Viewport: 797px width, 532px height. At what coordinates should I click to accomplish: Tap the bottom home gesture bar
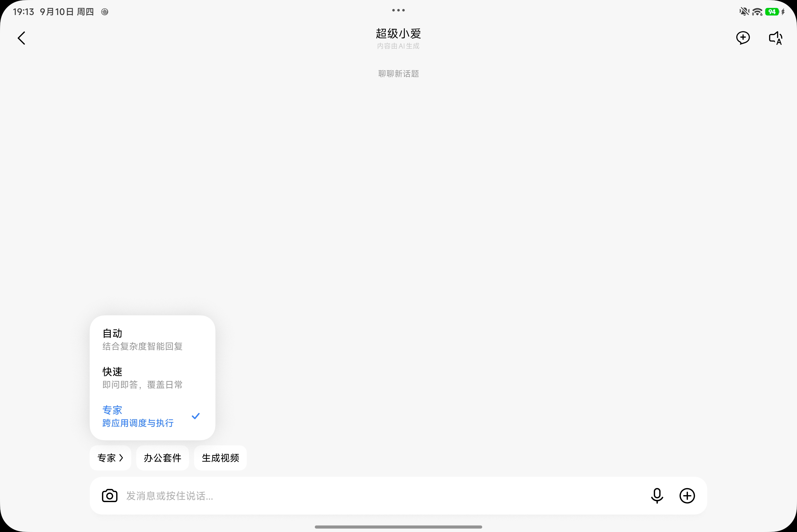(x=398, y=527)
